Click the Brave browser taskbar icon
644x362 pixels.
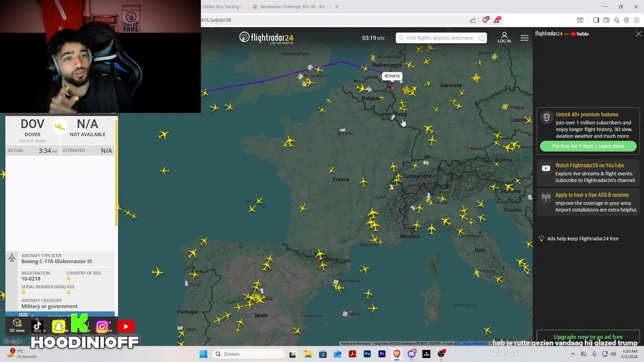397,354
